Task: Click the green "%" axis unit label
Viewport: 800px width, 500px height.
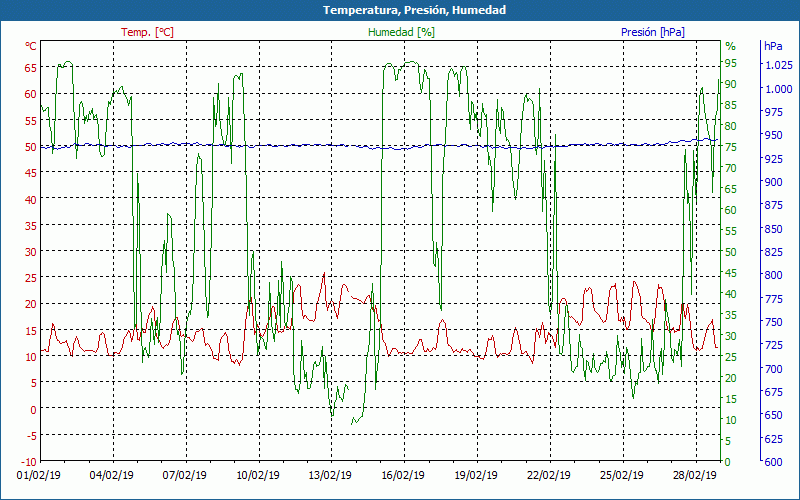Action: pyautogui.click(x=731, y=46)
